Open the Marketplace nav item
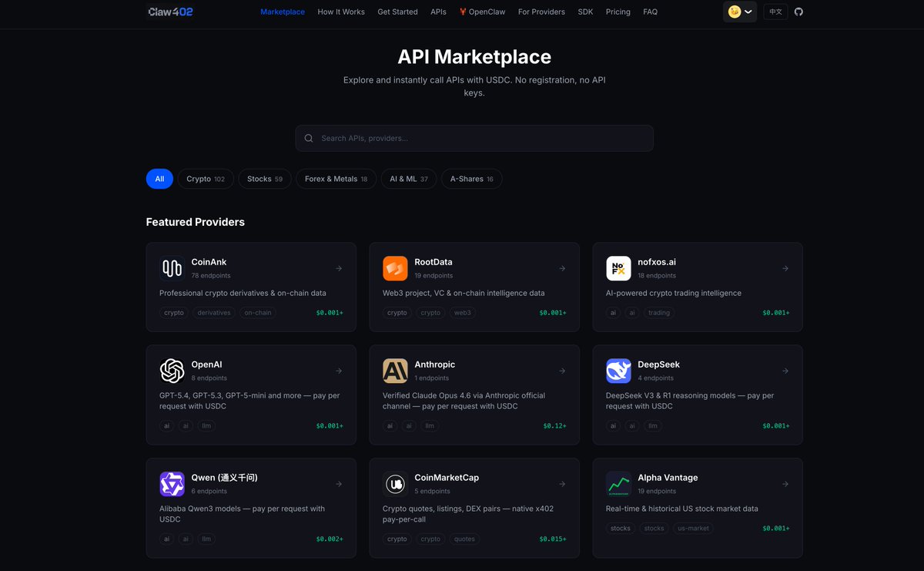The image size is (924, 571). pos(283,12)
